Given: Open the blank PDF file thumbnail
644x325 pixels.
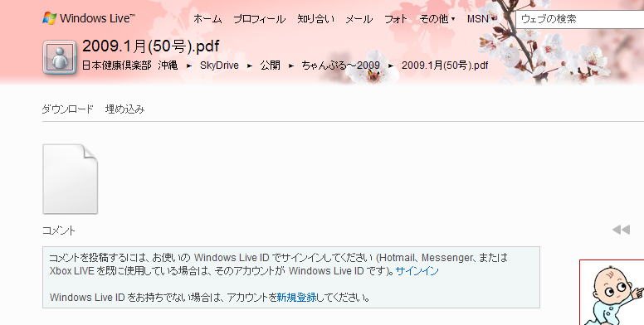Looking at the screenshot, I should (x=71, y=179).
